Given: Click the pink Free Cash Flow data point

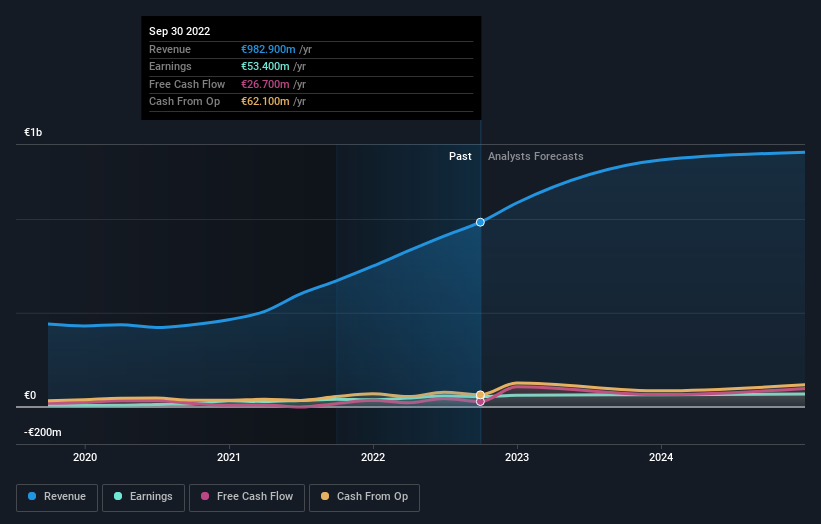Looking at the screenshot, I should pos(480,402).
